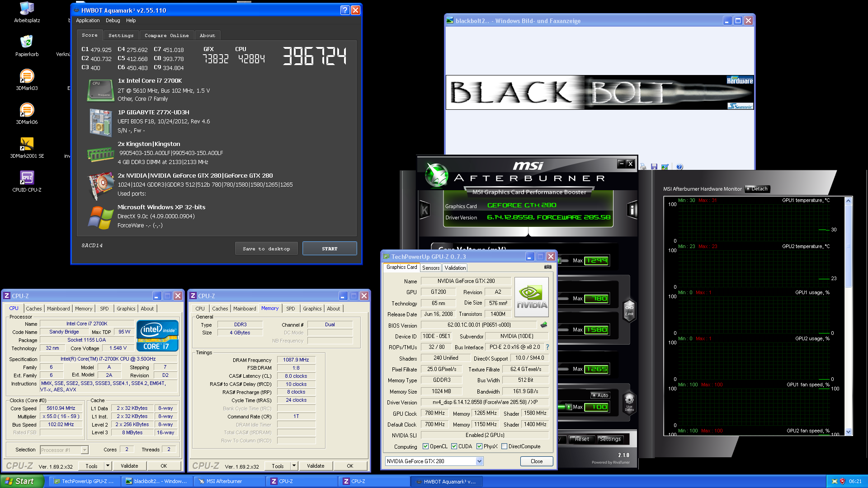
Task: Click the CPU chip icon in Aquamark
Action: (x=100, y=90)
